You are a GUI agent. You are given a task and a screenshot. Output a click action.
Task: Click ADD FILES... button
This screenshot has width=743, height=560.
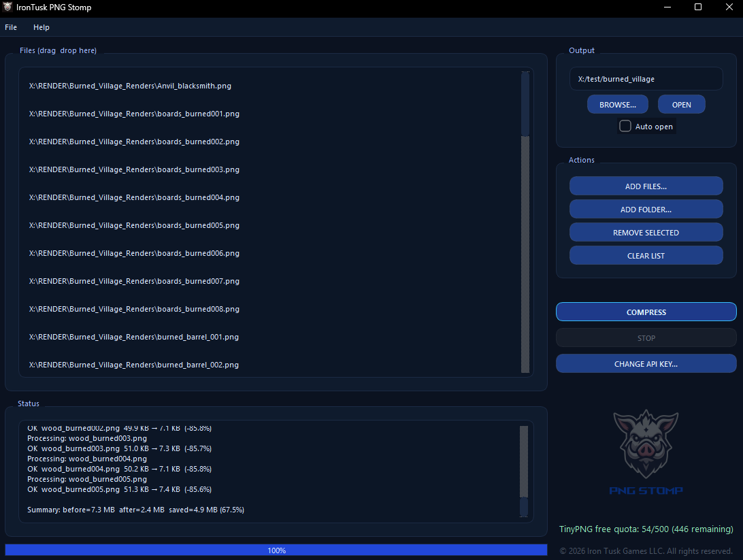[x=646, y=186]
